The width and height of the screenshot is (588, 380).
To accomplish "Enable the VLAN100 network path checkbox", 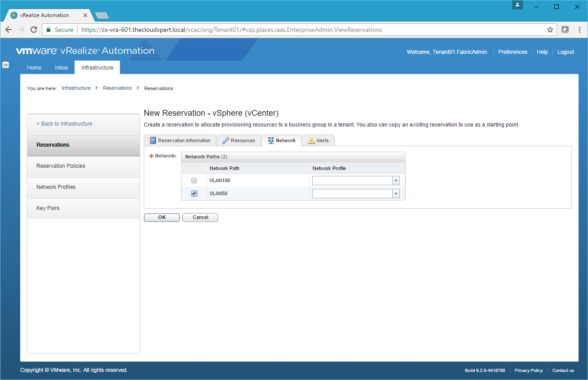I will [x=194, y=180].
